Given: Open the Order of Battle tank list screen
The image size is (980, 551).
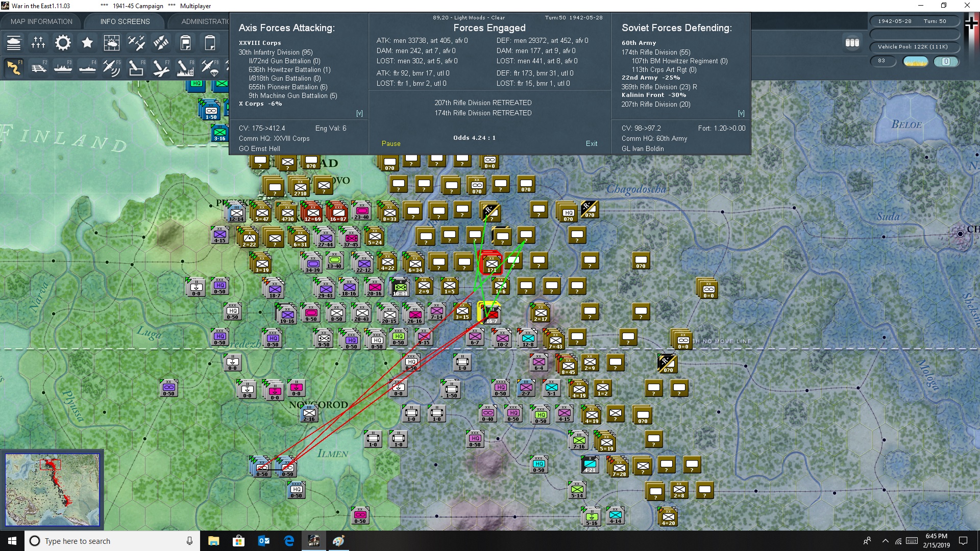Looking at the screenshot, I should (x=14, y=43).
